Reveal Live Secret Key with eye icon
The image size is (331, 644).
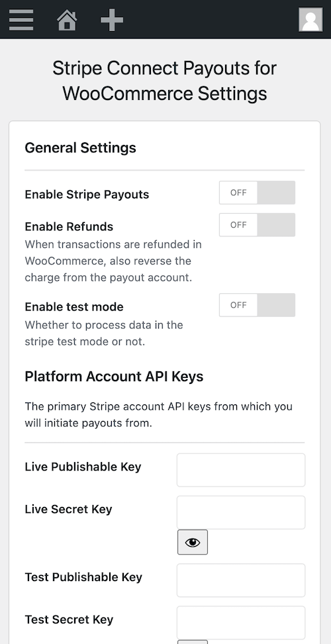[193, 542]
